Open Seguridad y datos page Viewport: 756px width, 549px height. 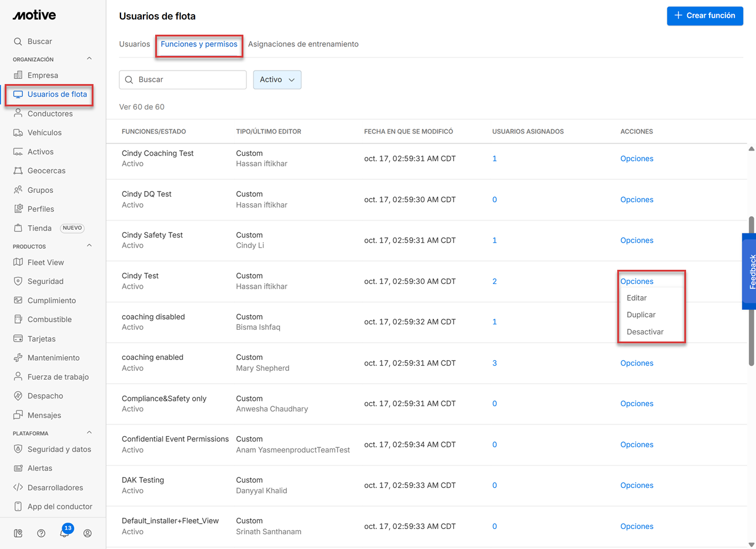point(59,449)
